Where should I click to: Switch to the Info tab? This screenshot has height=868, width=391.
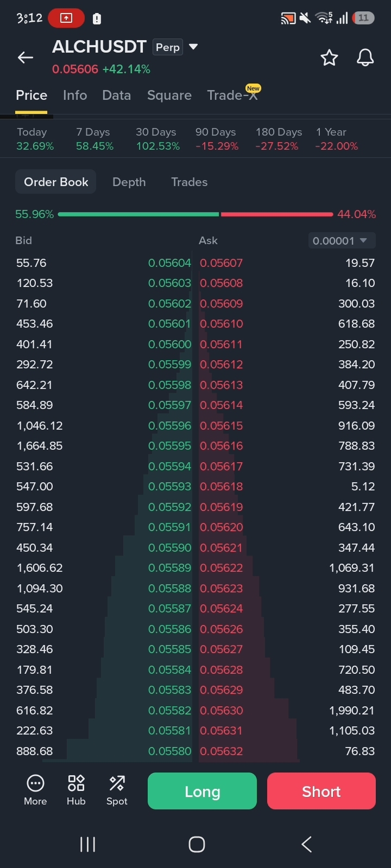(x=75, y=95)
